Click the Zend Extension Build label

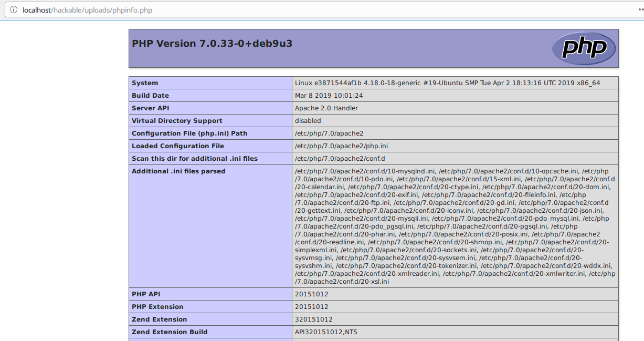click(x=170, y=332)
